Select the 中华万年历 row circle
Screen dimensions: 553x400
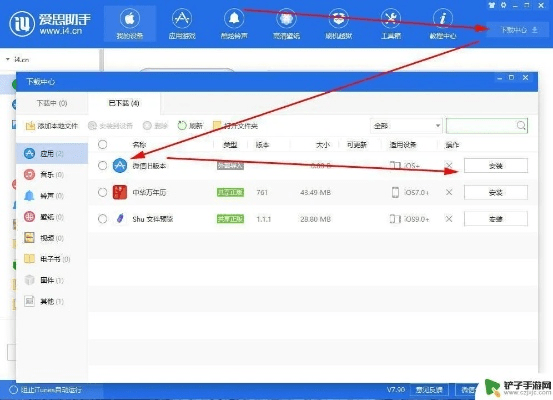click(x=103, y=192)
